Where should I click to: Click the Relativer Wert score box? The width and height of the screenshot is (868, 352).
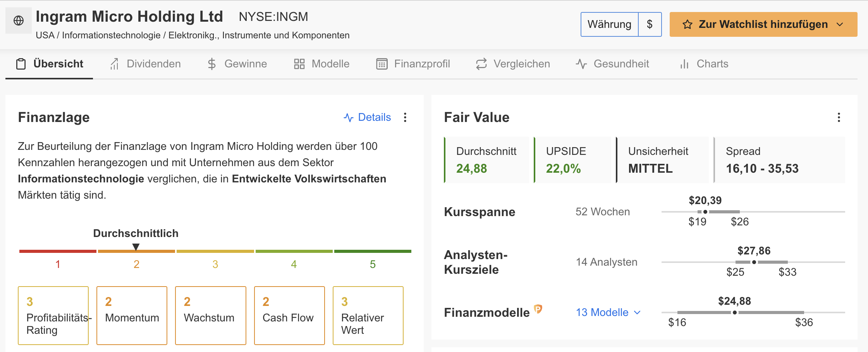[368, 316]
